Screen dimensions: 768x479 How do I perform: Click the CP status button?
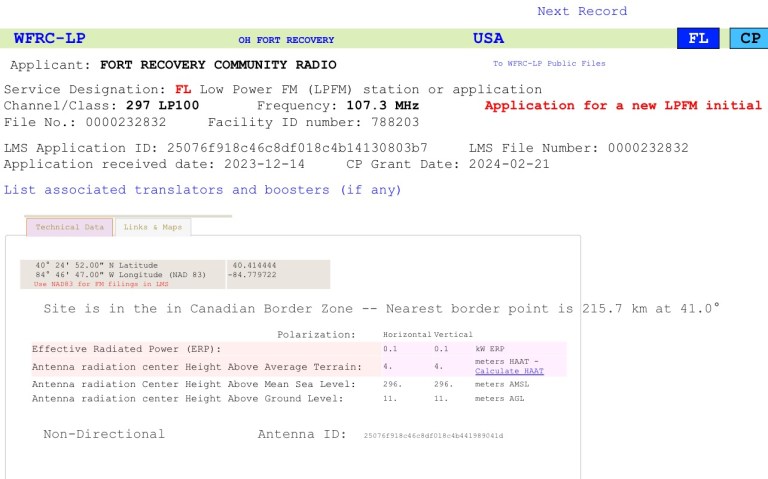(x=748, y=39)
